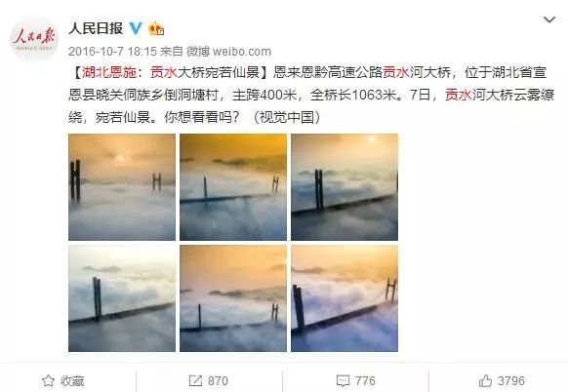568x392 pixels.
Task: Open the 人民日报 account name link
Action: (96, 28)
